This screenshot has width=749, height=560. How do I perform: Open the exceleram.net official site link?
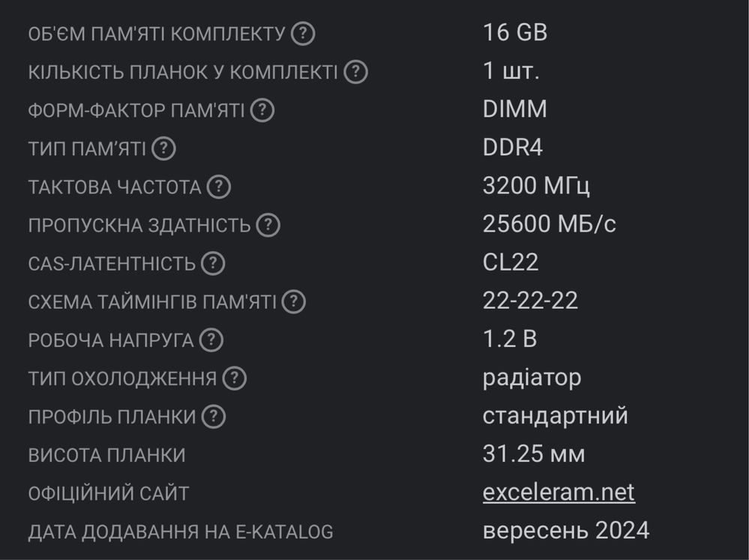click(559, 492)
